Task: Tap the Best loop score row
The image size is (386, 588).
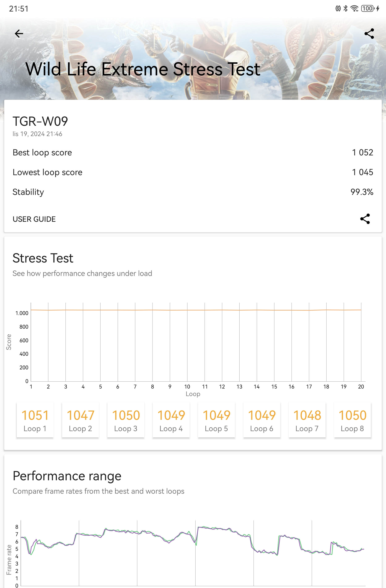Action: (193, 152)
